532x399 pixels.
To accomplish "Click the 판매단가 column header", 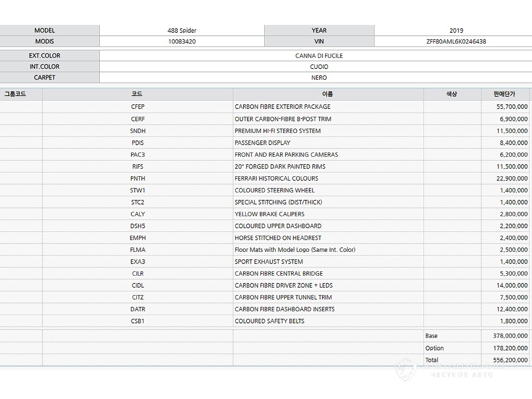I will click(x=505, y=94).
